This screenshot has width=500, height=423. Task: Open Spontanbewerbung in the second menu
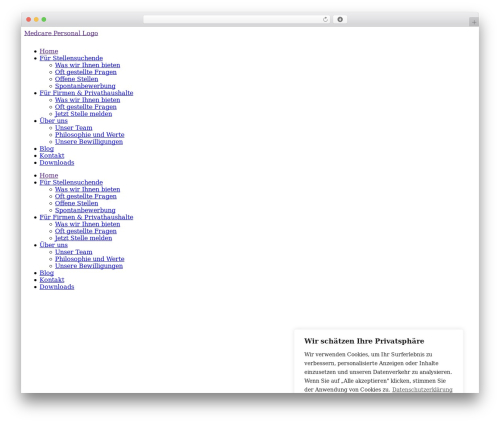(85, 210)
